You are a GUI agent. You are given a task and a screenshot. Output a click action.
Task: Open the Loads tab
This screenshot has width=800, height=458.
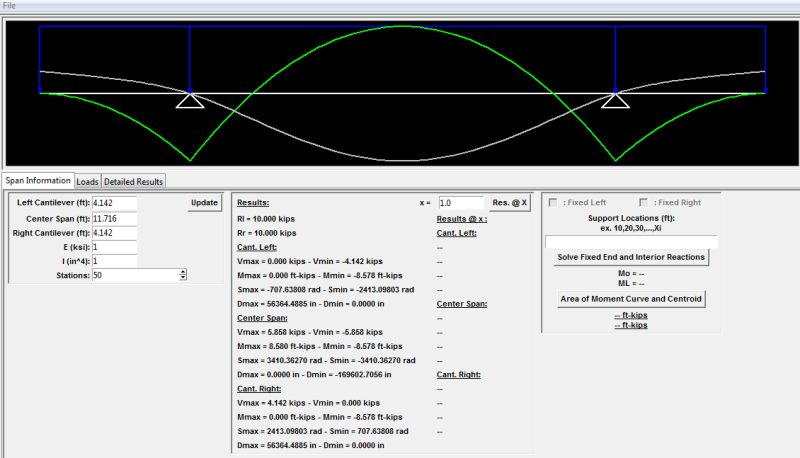pos(87,182)
